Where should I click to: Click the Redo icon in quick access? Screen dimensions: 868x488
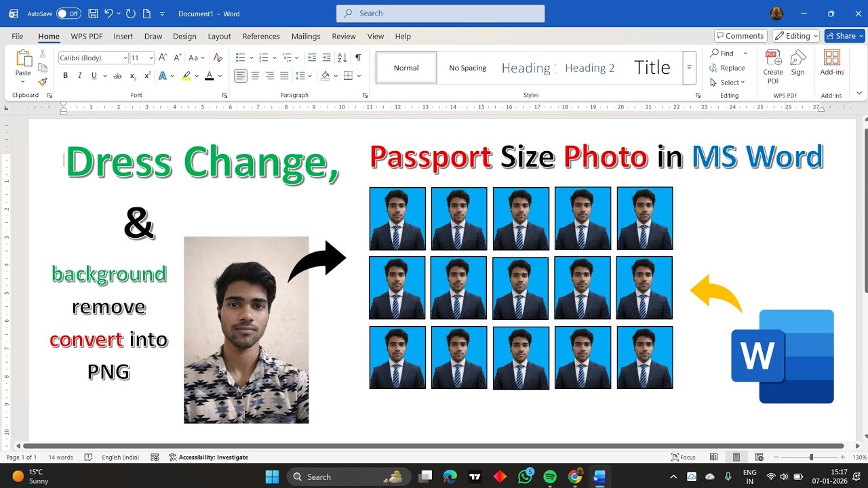[x=131, y=14]
